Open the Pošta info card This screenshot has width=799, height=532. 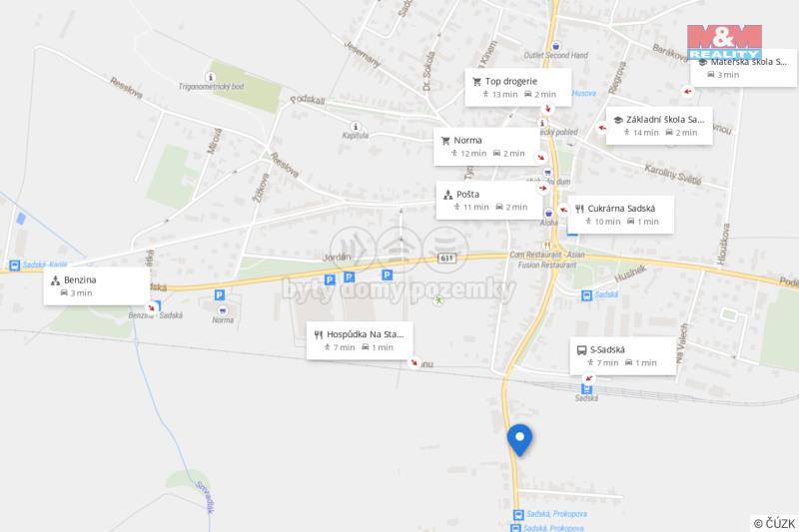coord(489,201)
